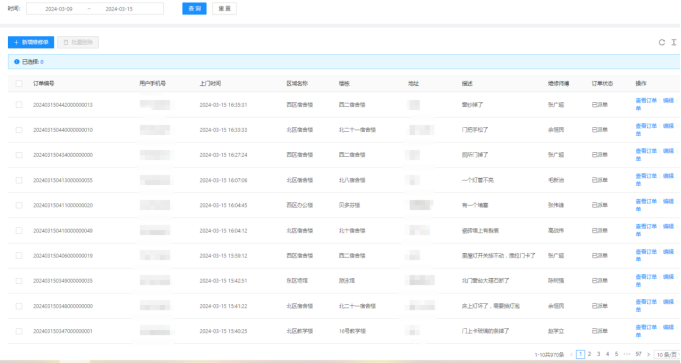Go to pagination page 4
681x363 pixels.
pyautogui.click(x=608, y=354)
